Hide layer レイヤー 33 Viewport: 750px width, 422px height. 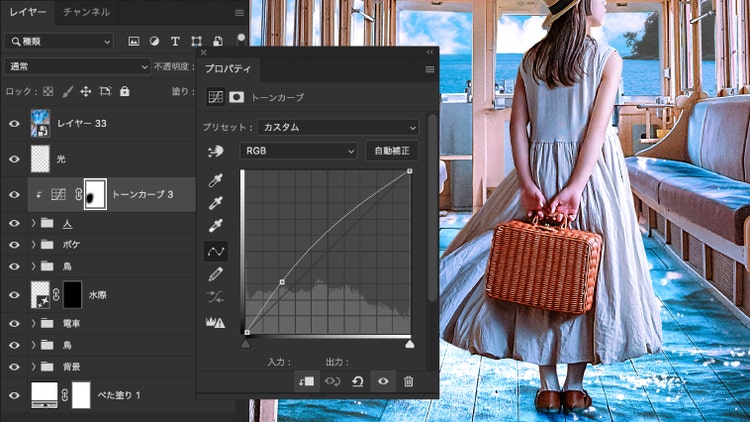pyautogui.click(x=14, y=123)
